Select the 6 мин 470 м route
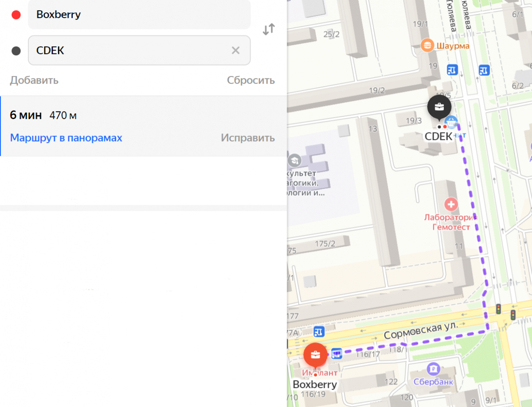 click(x=143, y=126)
